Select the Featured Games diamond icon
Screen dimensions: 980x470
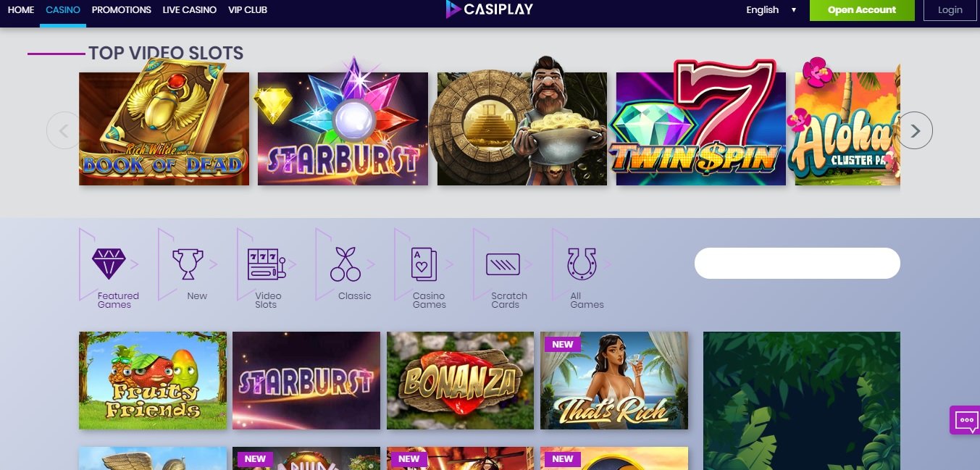coord(109,264)
